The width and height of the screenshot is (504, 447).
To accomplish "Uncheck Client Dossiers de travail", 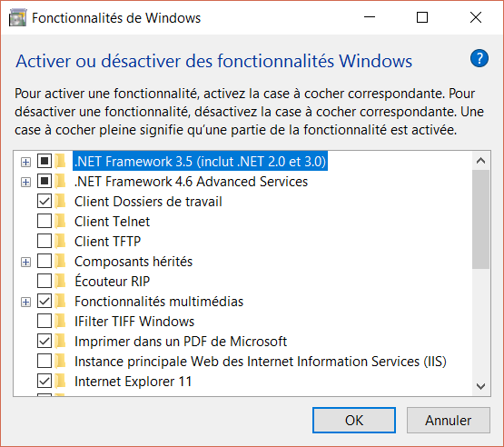I will point(44,202).
